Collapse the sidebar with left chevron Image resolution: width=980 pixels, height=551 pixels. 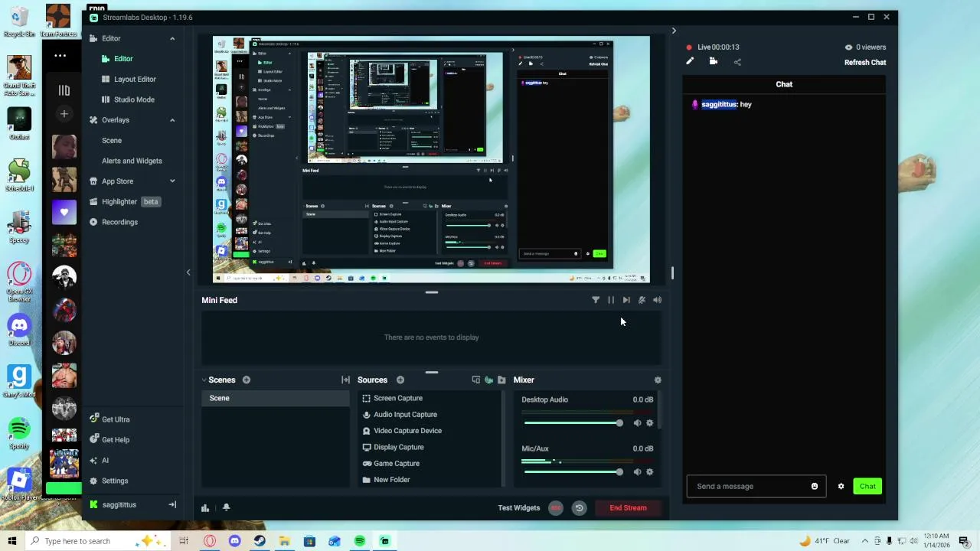(188, 272)
